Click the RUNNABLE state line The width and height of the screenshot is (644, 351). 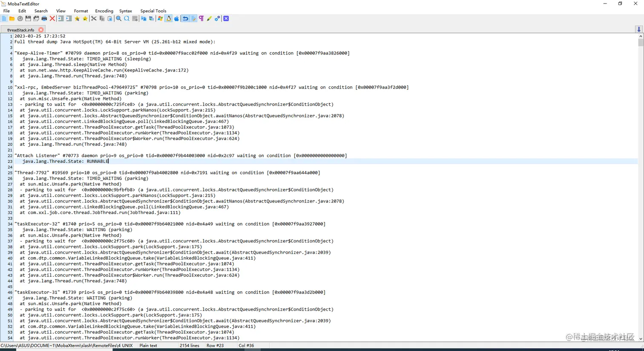66,162
